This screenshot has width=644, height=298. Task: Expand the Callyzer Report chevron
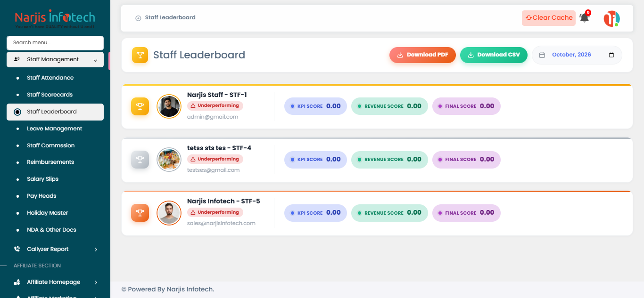(96, 249)
